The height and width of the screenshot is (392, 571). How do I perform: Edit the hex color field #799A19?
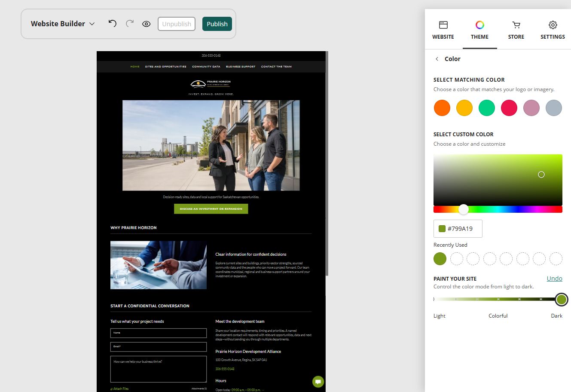[x=458, y=229]
